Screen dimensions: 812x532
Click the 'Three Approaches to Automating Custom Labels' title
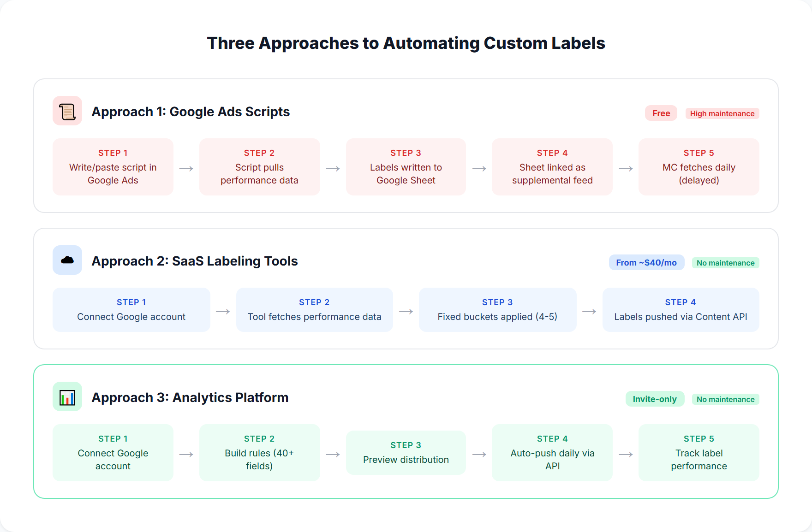(406, 43)
